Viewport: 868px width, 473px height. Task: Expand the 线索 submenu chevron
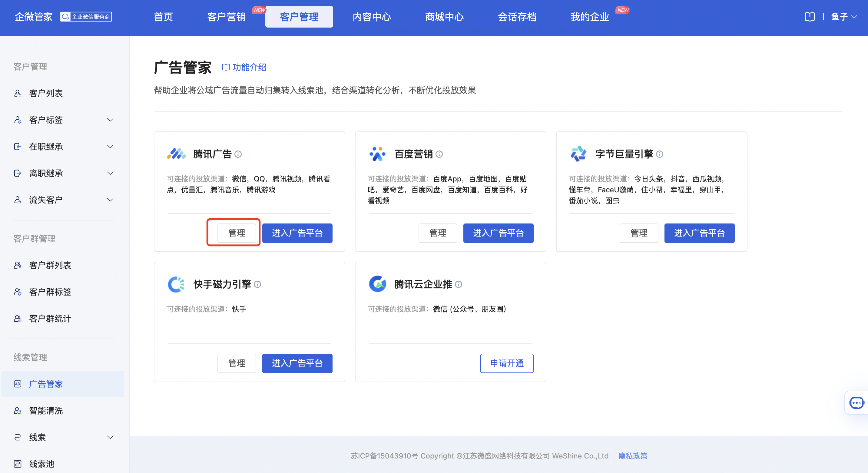(x=110, y=437)
